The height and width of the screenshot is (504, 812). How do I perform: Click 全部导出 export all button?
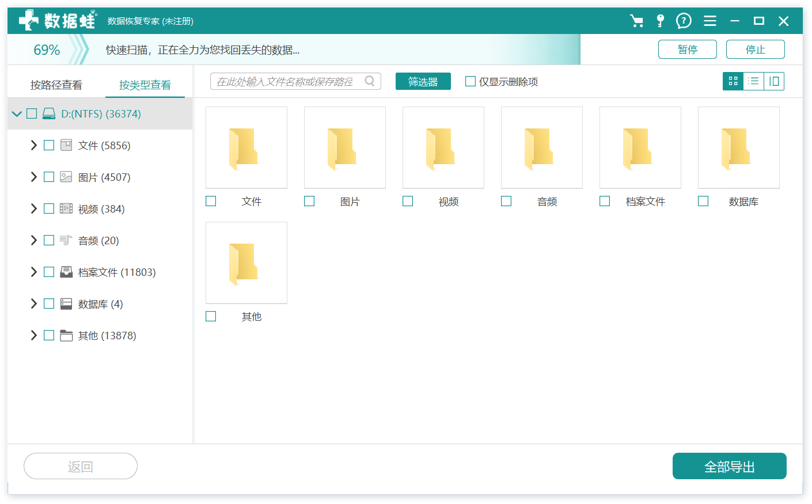730,466
